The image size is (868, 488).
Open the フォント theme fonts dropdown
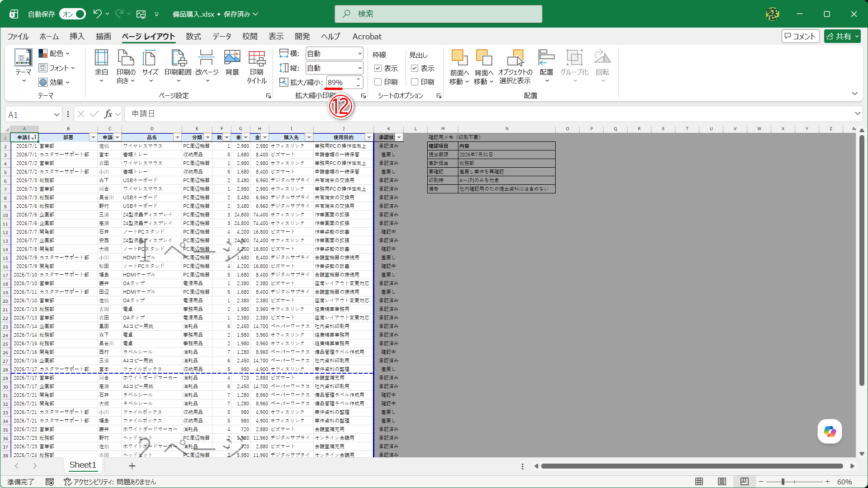(57, 68)
